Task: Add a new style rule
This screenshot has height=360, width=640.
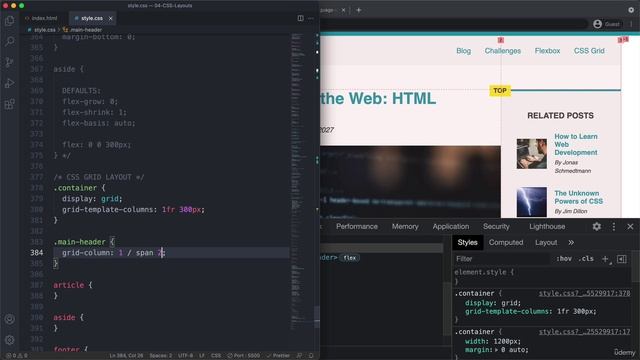Action: (605, 259)
